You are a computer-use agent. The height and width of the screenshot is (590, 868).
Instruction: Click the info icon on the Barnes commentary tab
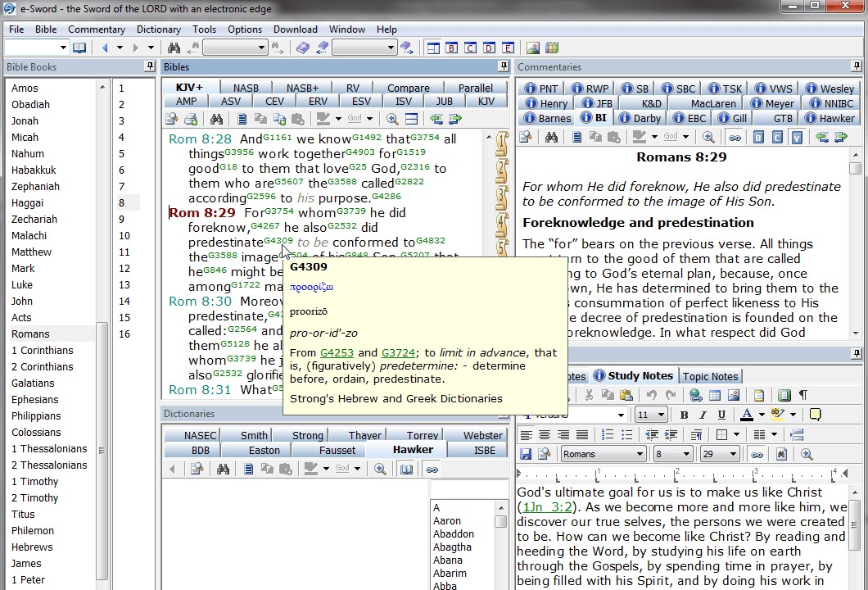[531, 118]
